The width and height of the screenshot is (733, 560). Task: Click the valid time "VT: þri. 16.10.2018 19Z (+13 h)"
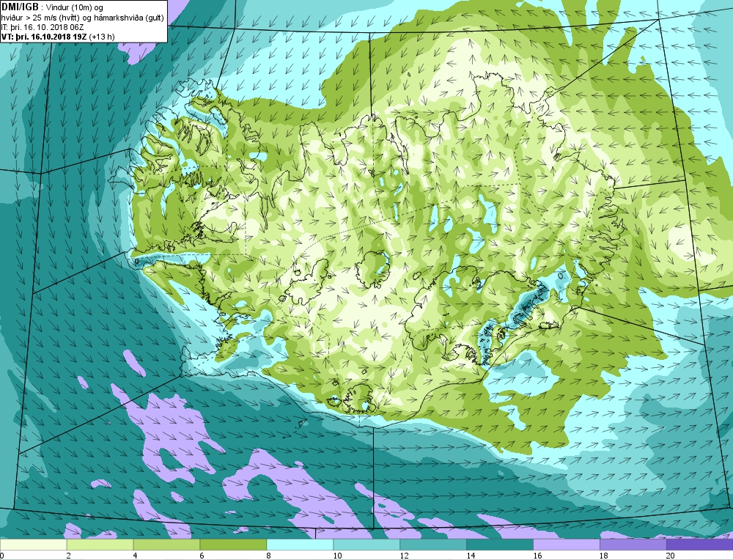click(x=58, y=37)
